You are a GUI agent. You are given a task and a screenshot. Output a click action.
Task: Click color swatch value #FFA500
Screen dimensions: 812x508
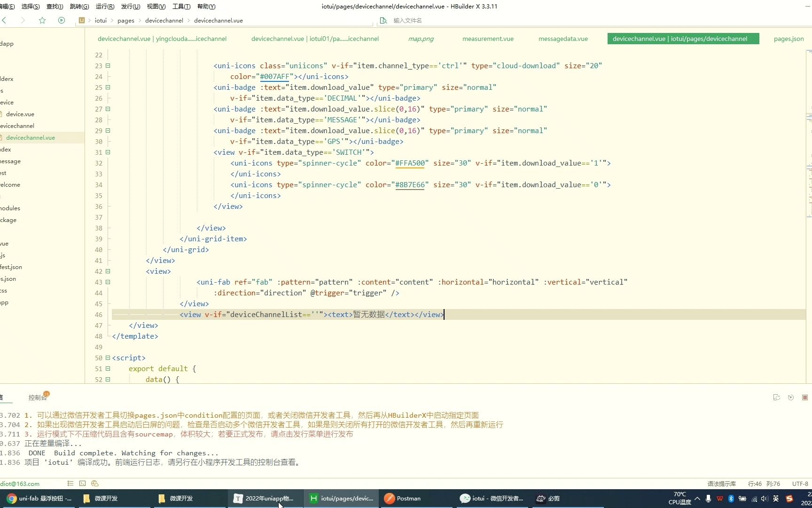click(410, 163)
